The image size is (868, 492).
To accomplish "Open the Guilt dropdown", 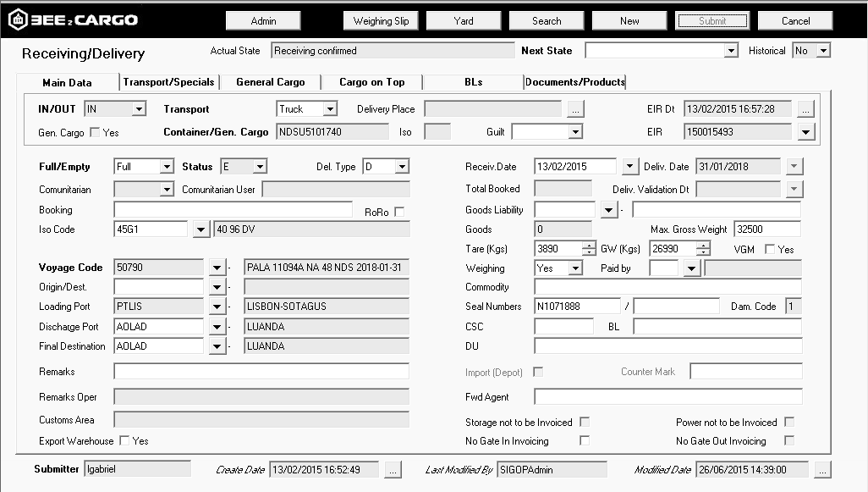I will point(576,132).
